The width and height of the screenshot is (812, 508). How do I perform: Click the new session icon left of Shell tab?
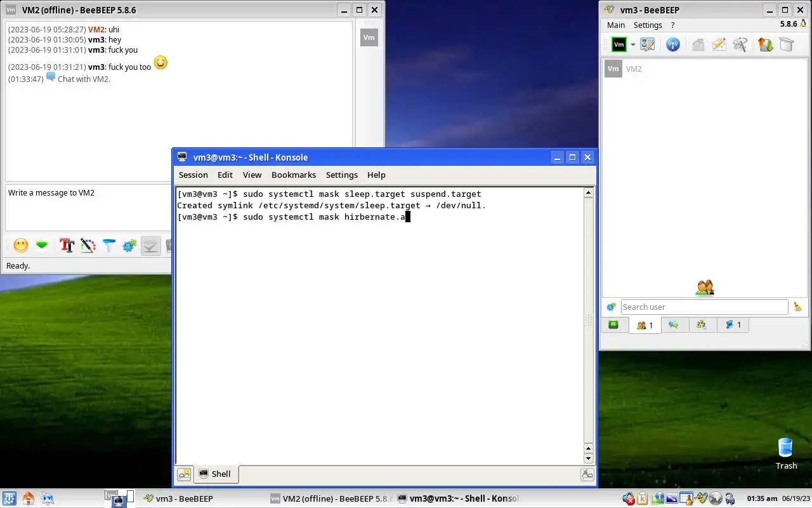pos(184,474)
